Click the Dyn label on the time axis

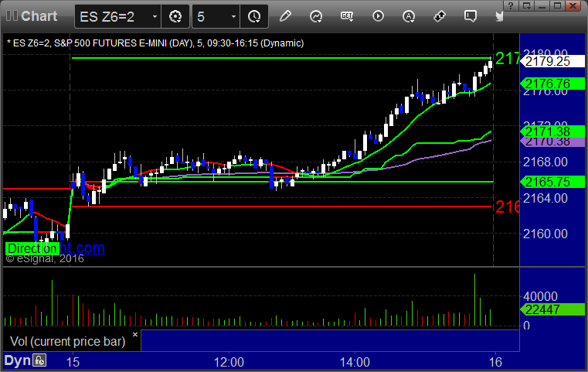coord(17,360)
